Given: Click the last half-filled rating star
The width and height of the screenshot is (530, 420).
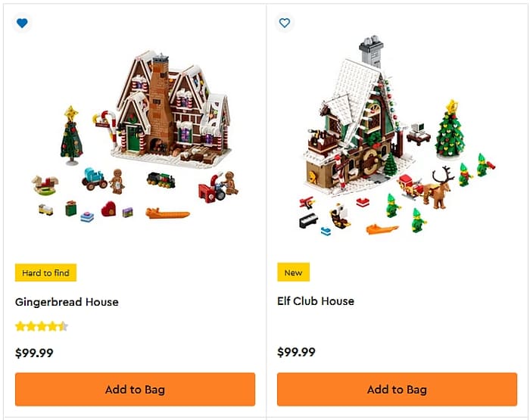Looking at the screenshot, I should [63, 327].
